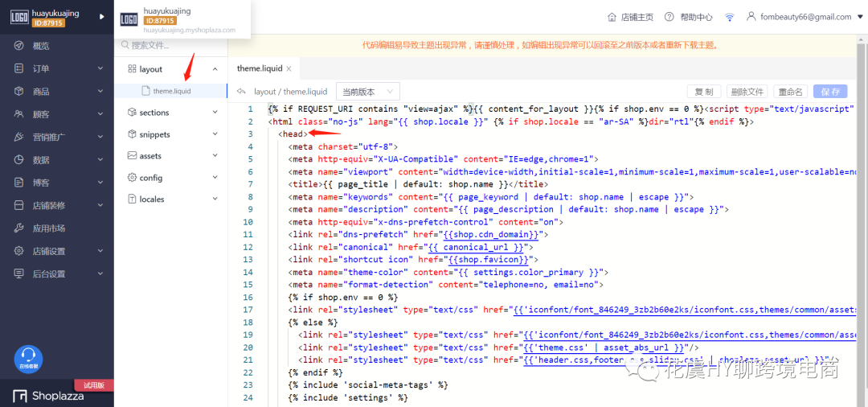Click the 数据 analytics pie icon

19,160
